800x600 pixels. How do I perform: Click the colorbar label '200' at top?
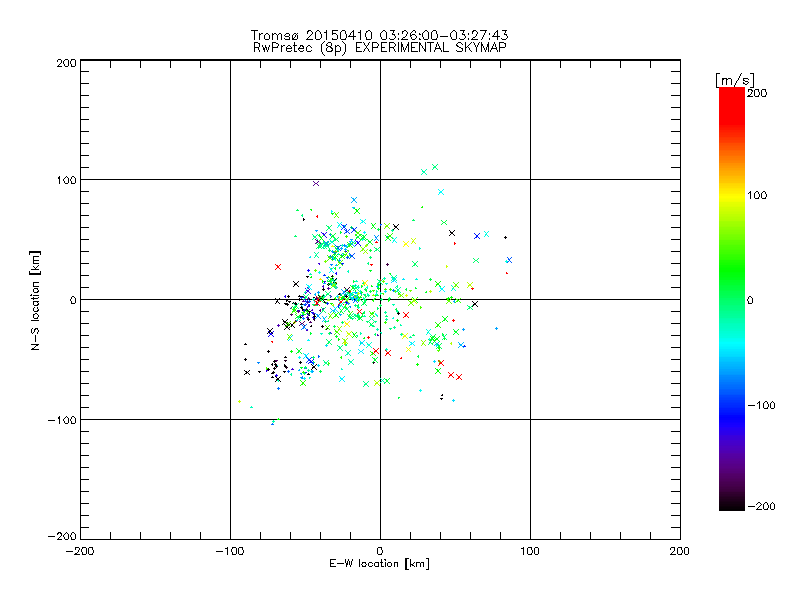pyautogui.click(x=757, y=93)
